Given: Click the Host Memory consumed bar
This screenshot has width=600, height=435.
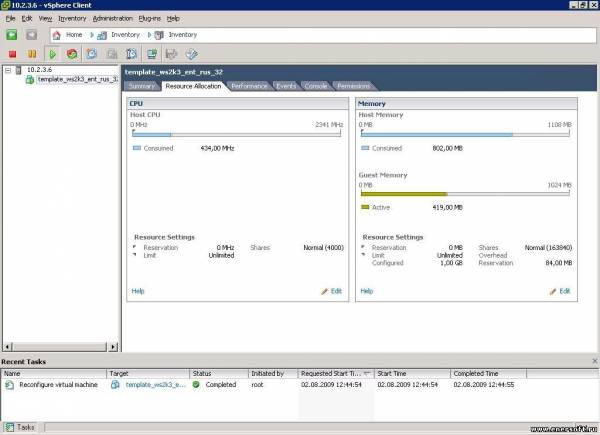Looking at the screenshot, I should [x=465, y=134].
